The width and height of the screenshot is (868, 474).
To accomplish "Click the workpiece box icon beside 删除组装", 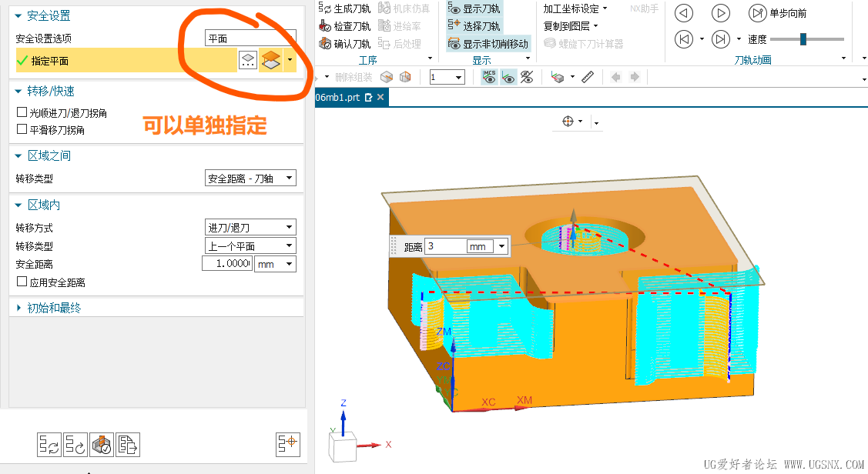I will [387, 77].
